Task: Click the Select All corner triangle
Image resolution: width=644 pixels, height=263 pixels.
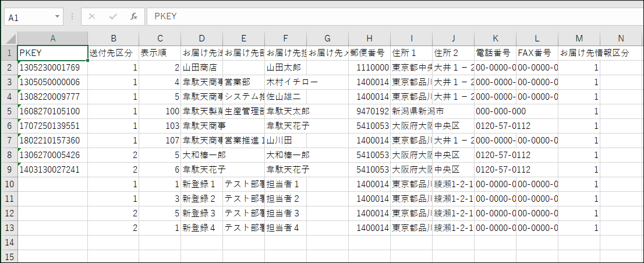Action: tap(9, 38)
